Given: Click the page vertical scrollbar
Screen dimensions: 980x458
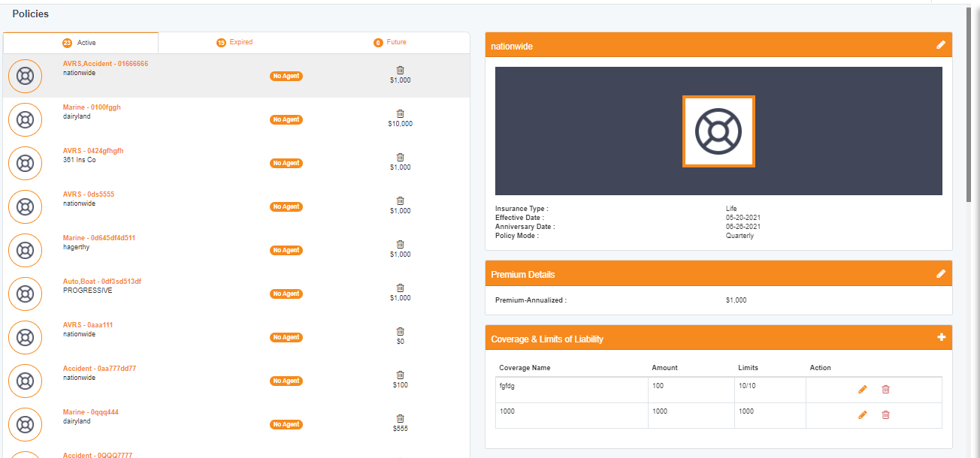Looking at the screenshot, I should coord(969,105).
